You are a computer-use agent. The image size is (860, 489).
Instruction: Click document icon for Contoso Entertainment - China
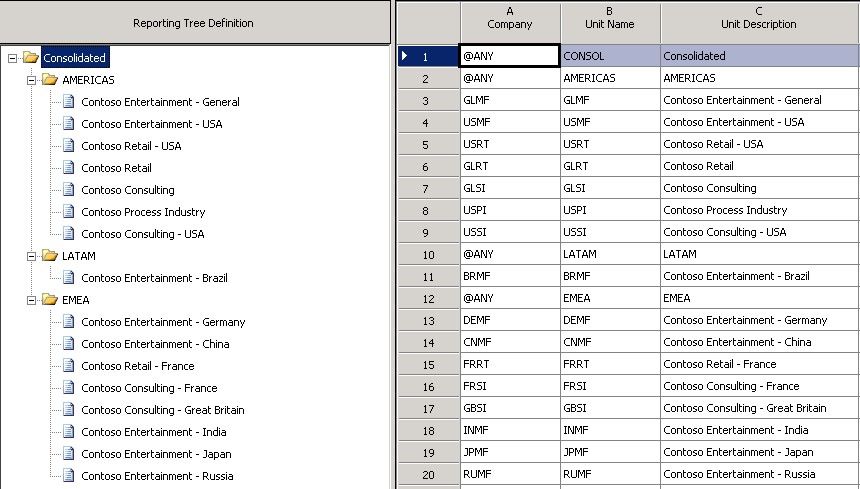[69, 343]
